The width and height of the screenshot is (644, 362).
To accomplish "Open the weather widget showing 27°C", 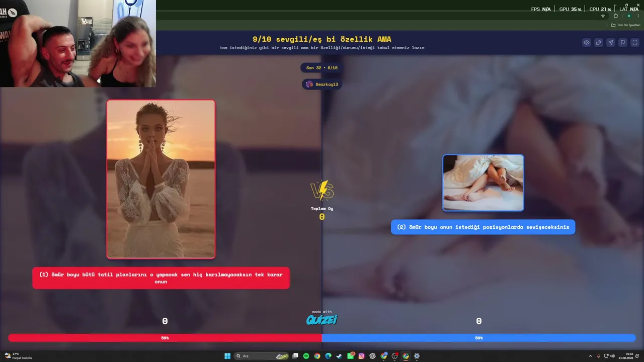I will pos(18,356).
